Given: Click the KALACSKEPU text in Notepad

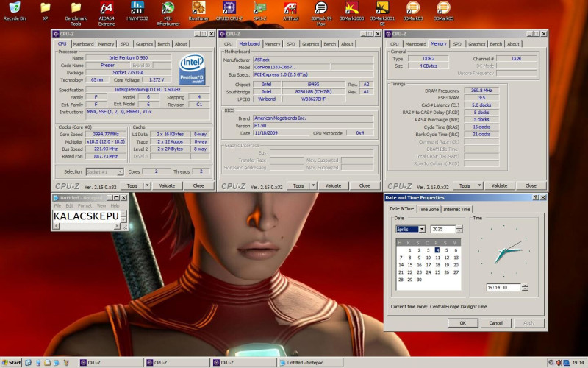Looking at the screenshot, I should coord(86,216).
